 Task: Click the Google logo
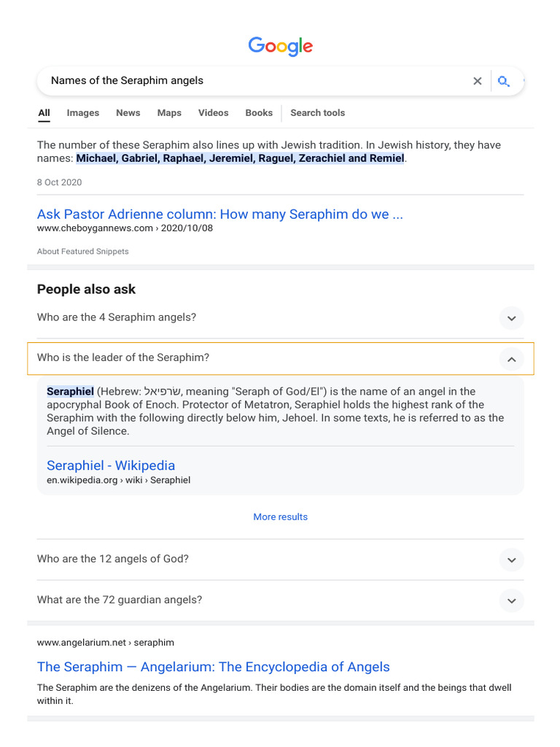point(280,46)
